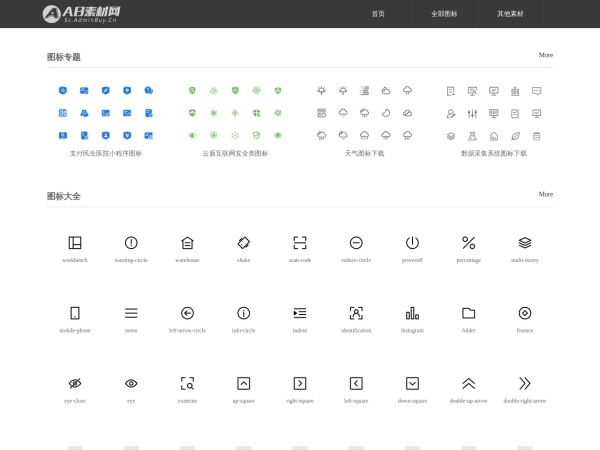600x450 pixels.
Task: Click the AB素材网 site logo
Action: (x=81, y=14)
